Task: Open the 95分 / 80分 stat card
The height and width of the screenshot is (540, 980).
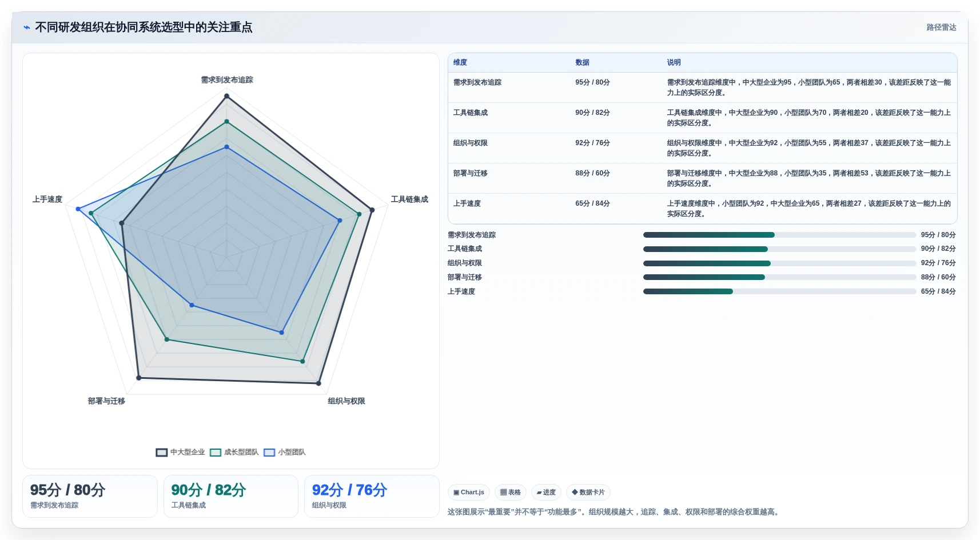Action: tap(90, 496)
